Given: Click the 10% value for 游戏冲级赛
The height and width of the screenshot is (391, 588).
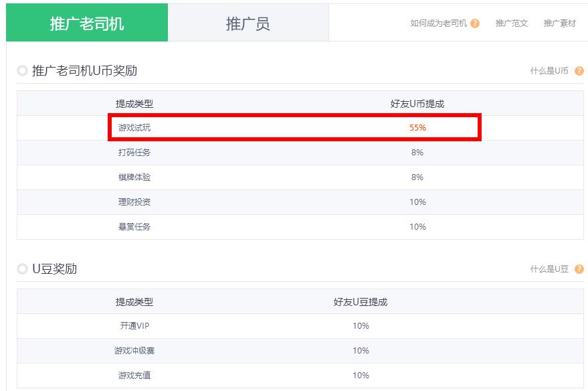Looking at the screenshot, I should (361, 350).
